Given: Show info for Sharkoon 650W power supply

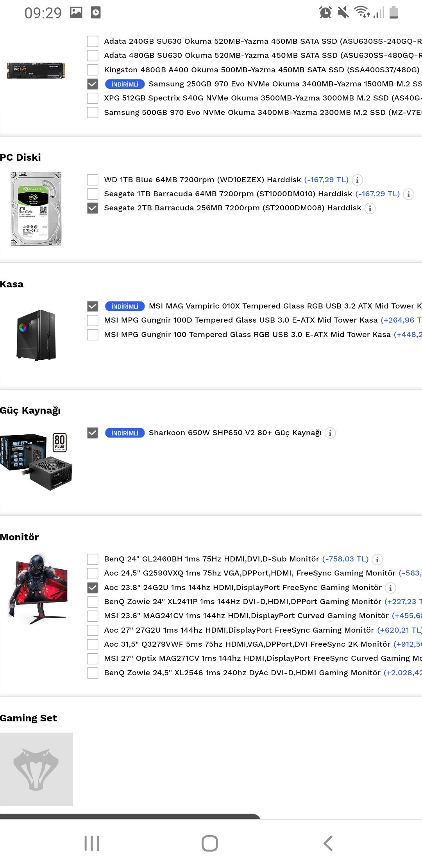Looking at the screenshot, I should 330,433.
